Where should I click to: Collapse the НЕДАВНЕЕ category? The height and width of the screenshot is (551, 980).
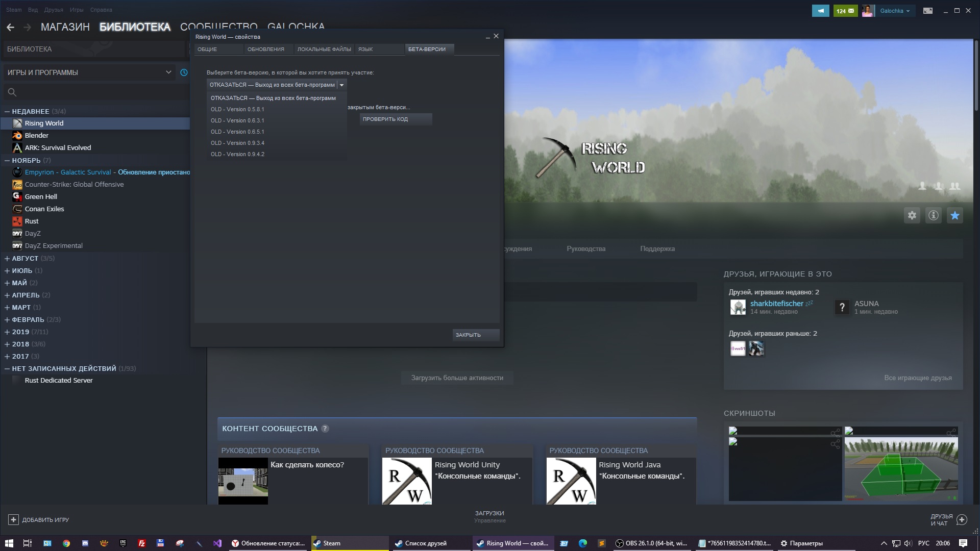pyautogui.click(x=7, y=111)
